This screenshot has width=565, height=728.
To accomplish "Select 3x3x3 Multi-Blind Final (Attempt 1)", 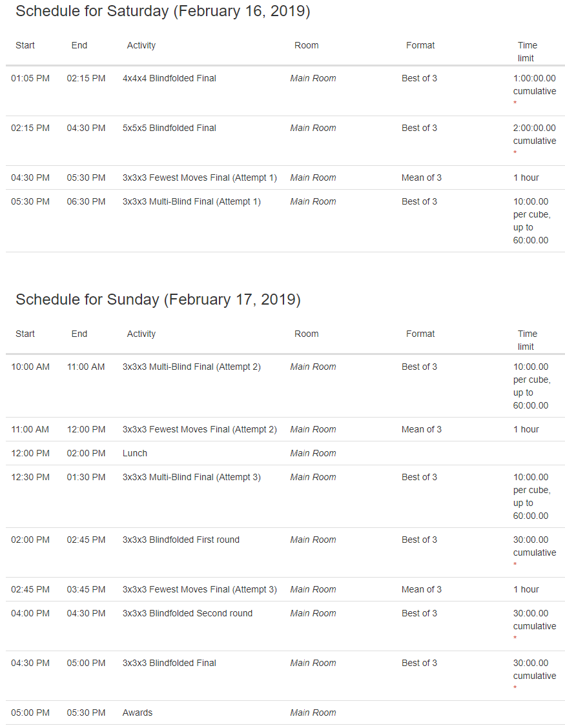I will 191,201.
